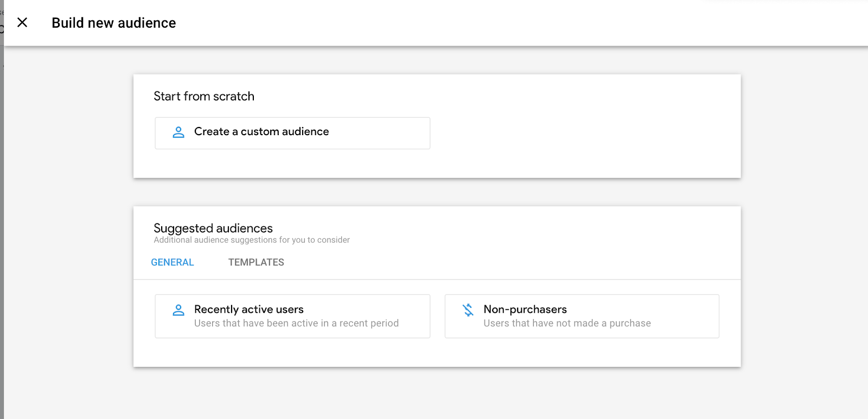Click the person icon beside Create a custom audience
The height and width of the screenshot is (419, 868).
[x=178, y=132]
